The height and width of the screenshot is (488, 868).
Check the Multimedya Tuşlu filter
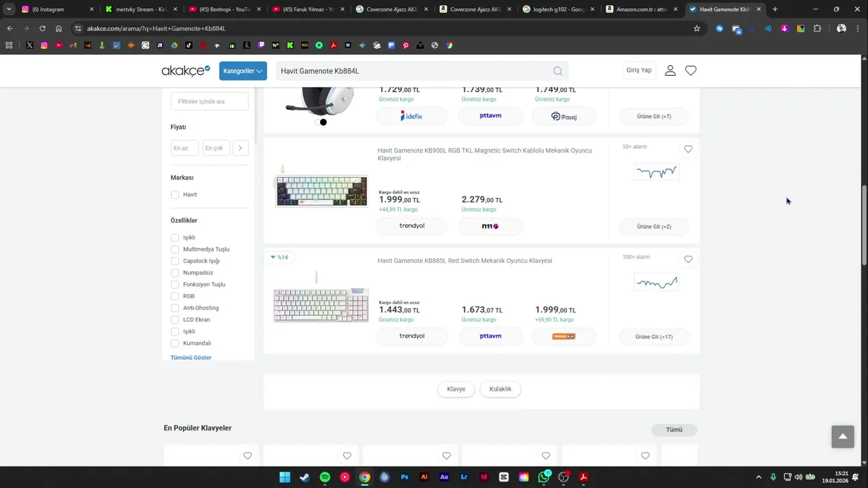click(175, 249)
